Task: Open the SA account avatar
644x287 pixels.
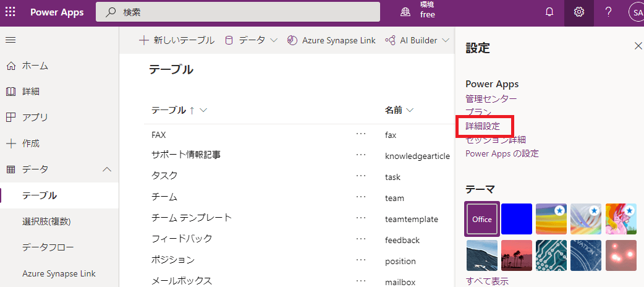Action: pos(636,12)
